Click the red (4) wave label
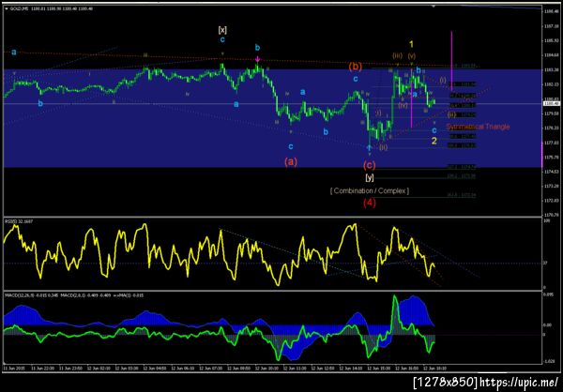 [x=370, y=204]
